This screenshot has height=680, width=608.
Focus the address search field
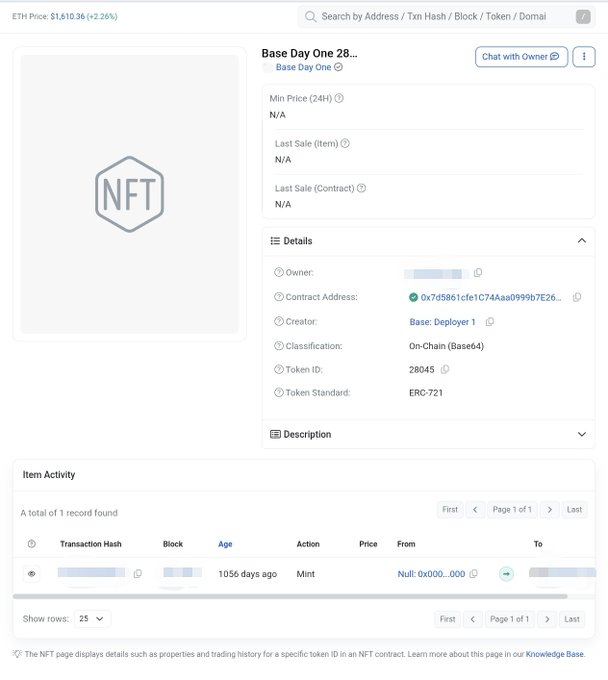[x=446, y=16]
